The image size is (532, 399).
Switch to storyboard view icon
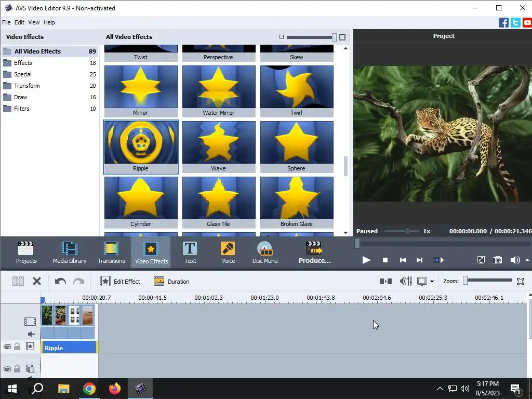click(385, 281)
